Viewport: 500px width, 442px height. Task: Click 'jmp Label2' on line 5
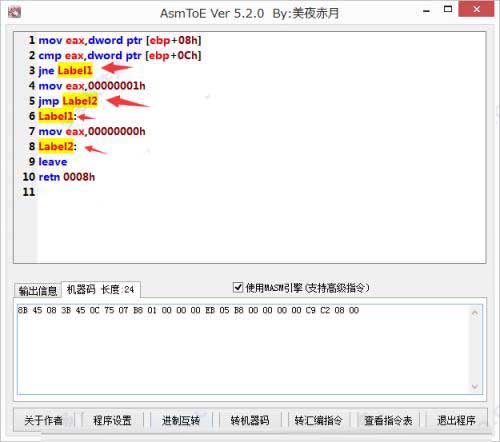click(x=68, y=101)
